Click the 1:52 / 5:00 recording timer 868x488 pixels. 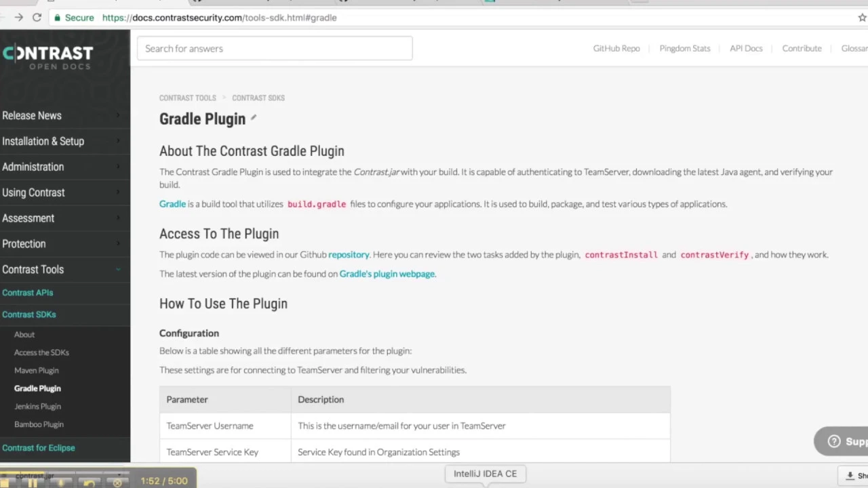coord(163,481)
